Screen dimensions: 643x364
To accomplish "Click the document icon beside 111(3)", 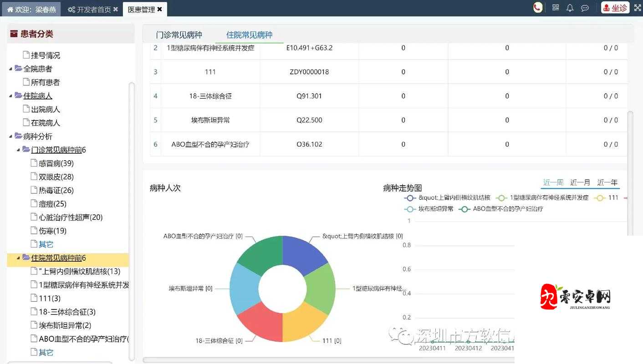I will coord(34,298).
